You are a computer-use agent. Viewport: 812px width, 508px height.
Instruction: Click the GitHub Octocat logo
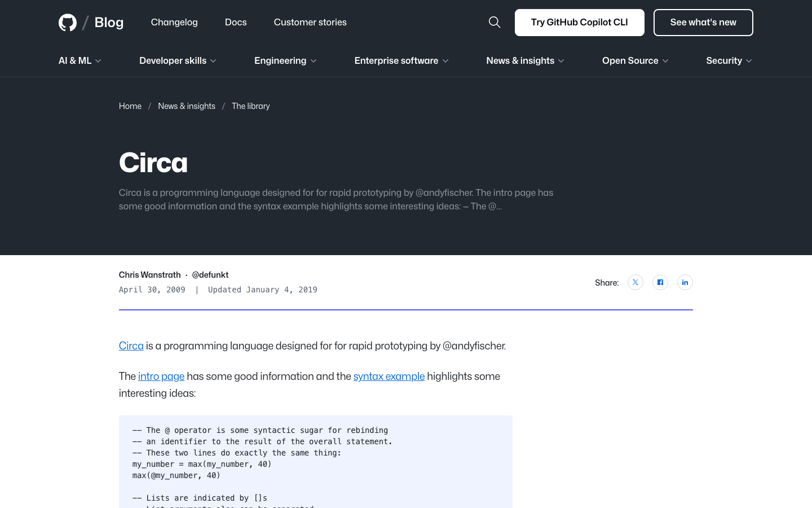[x=68, y=23]
